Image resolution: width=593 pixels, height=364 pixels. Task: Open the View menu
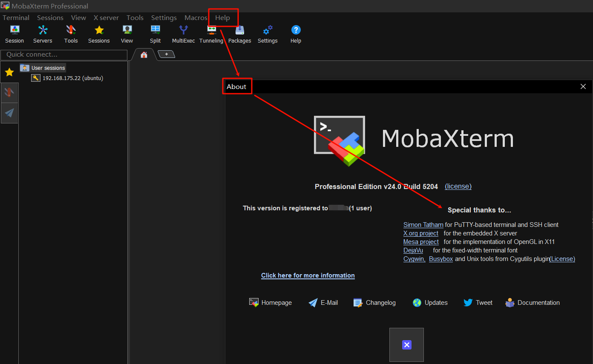tap(78, 17)
